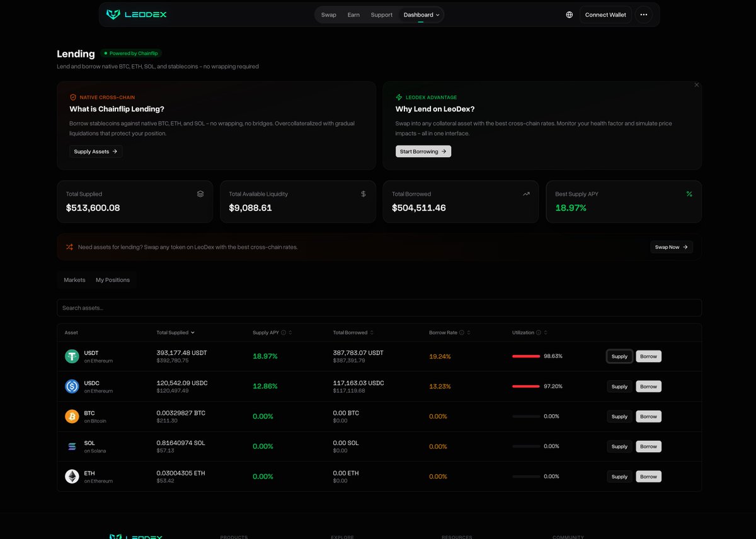
Task: Click Borrow for ETH row
Action: point(648,477)
